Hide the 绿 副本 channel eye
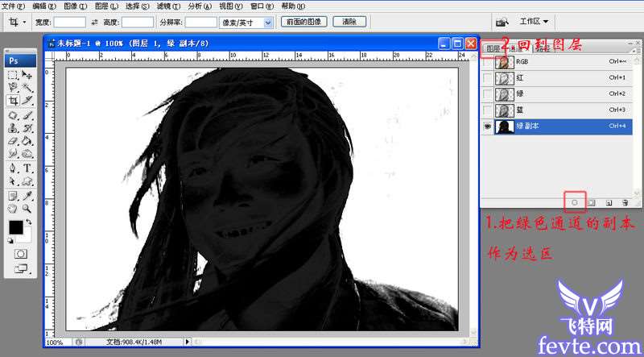Image resolution: width=644 pixels, height=357 pixels. pos(486,127)
